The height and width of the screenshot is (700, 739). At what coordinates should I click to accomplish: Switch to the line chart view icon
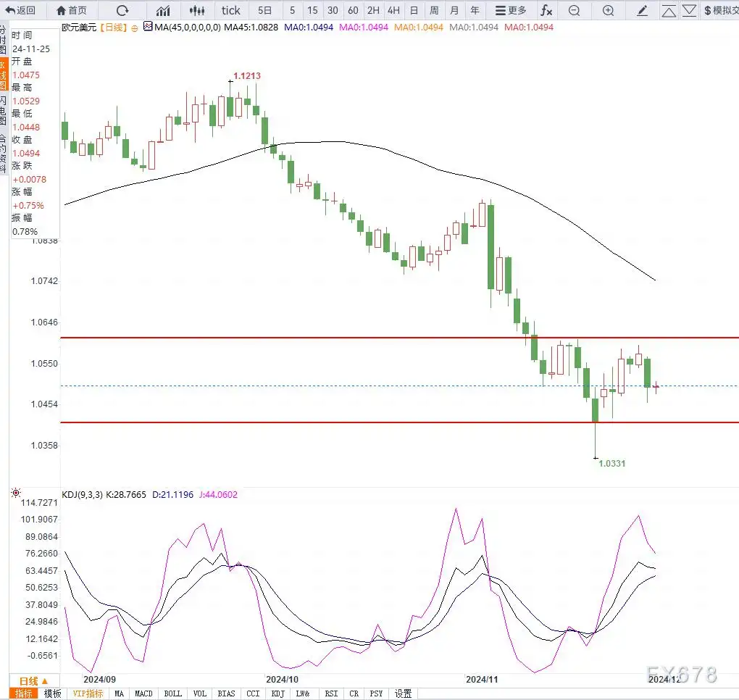click(164, 10)
